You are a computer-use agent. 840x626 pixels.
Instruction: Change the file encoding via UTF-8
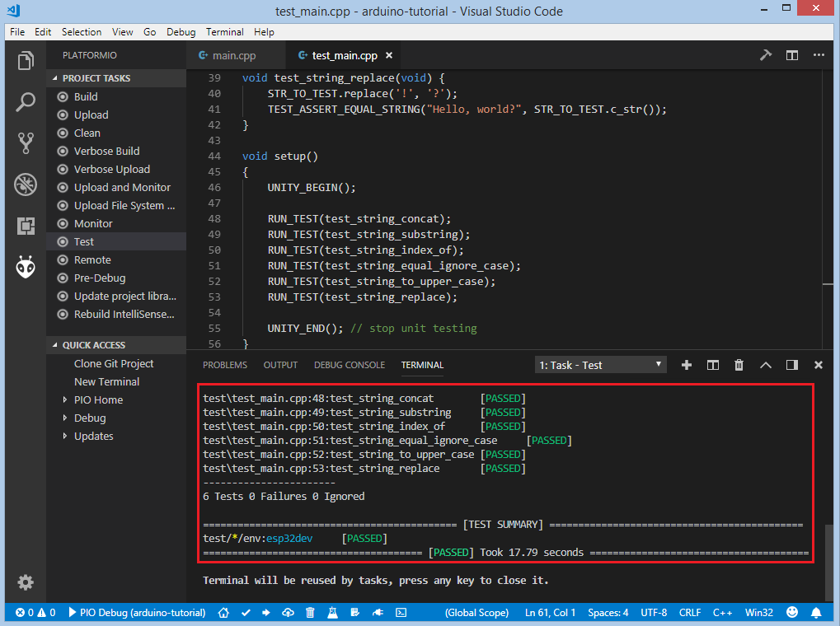654,613
